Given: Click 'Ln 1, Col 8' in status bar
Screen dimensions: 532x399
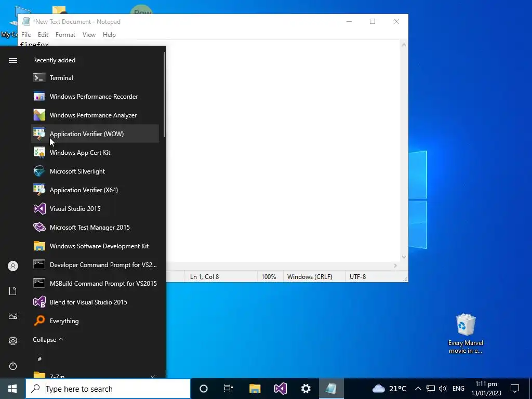Looking at the screenshot, I should tap(204, 277).
